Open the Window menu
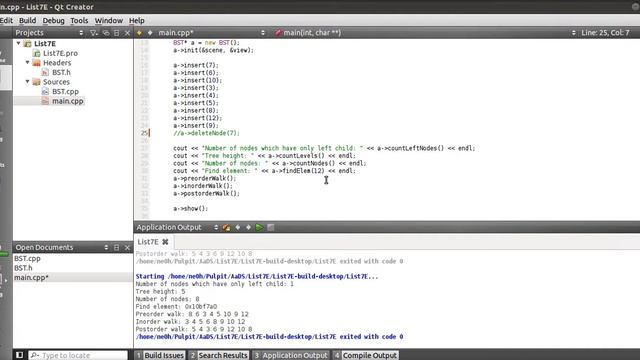640x360 pixels. coord(109,20)
